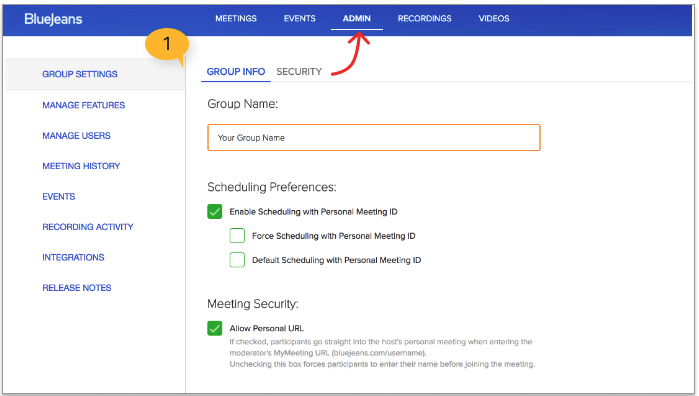Switch to the Security sub-tab
Screen dimensions: 699x396
pos(299,72)
